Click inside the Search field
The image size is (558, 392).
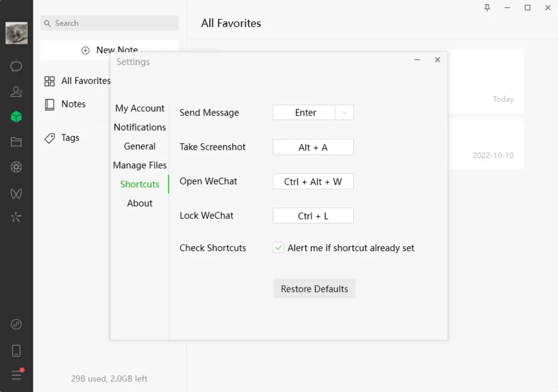point(108,23)
